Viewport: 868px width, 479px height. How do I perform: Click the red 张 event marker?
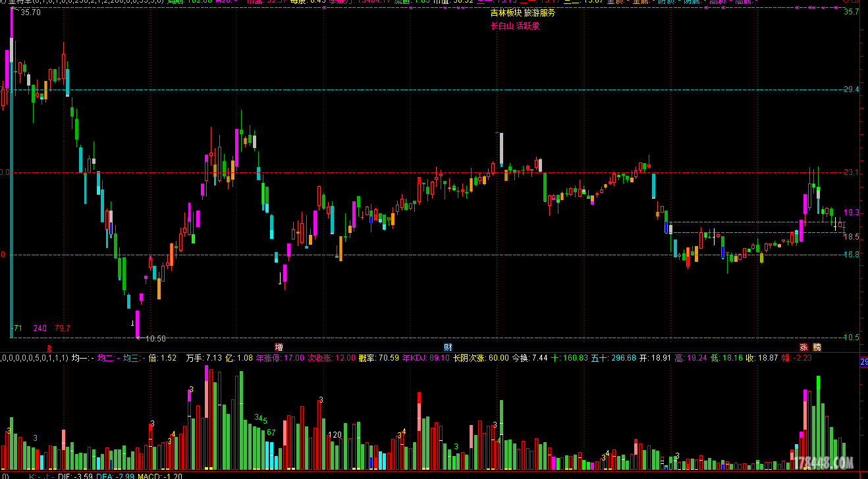[x=803, y=347]
